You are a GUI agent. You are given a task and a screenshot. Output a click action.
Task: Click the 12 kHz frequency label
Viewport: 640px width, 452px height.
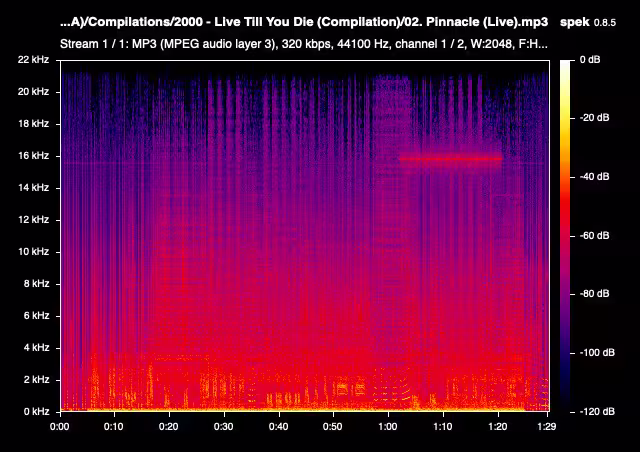point(33,220)
